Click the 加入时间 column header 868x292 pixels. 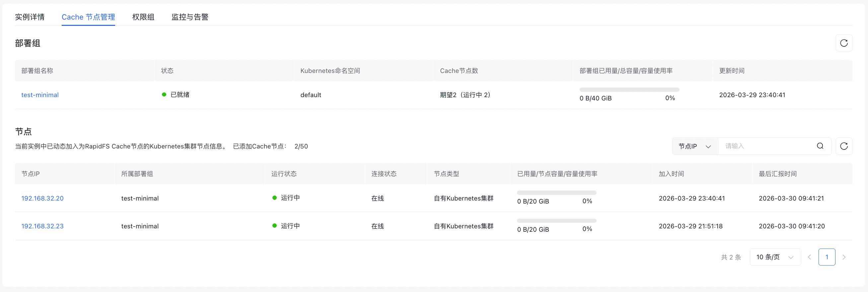click(x=671, y=174)
